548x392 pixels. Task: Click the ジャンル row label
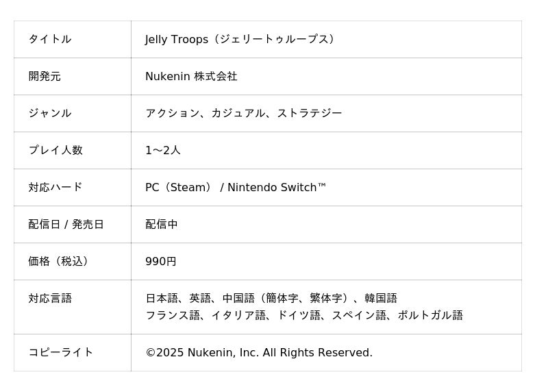tap(50, 113)
